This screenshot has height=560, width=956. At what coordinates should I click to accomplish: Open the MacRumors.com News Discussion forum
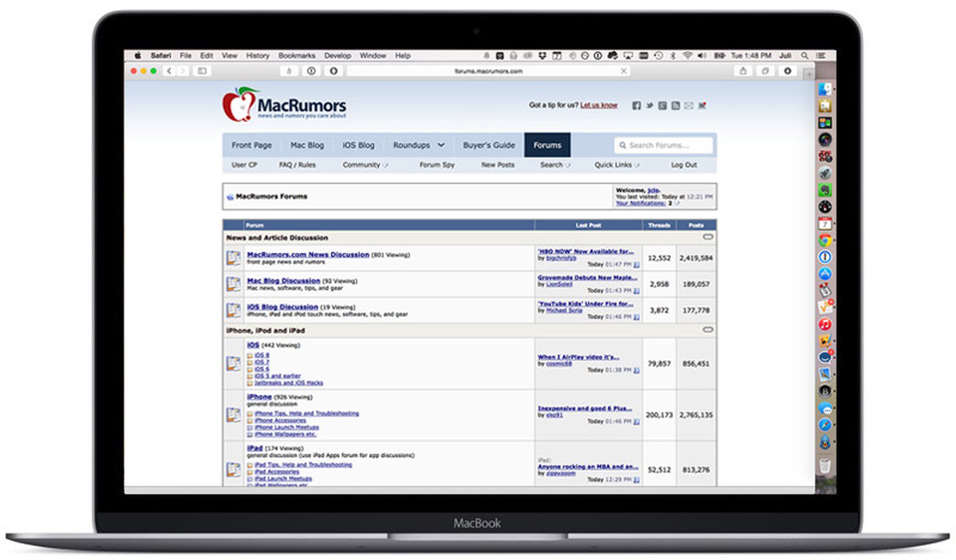pos(308,254)
